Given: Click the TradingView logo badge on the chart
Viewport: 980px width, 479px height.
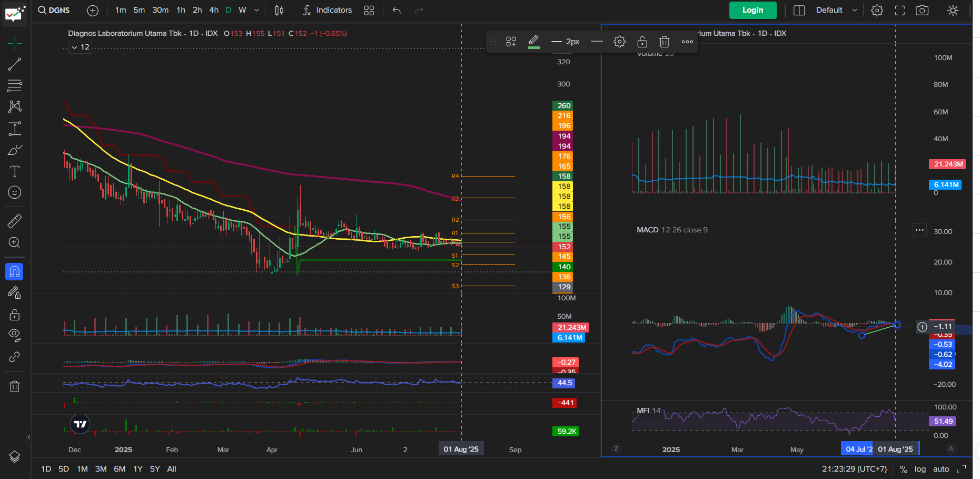Looking at the screenshot, I should [80, 424].
